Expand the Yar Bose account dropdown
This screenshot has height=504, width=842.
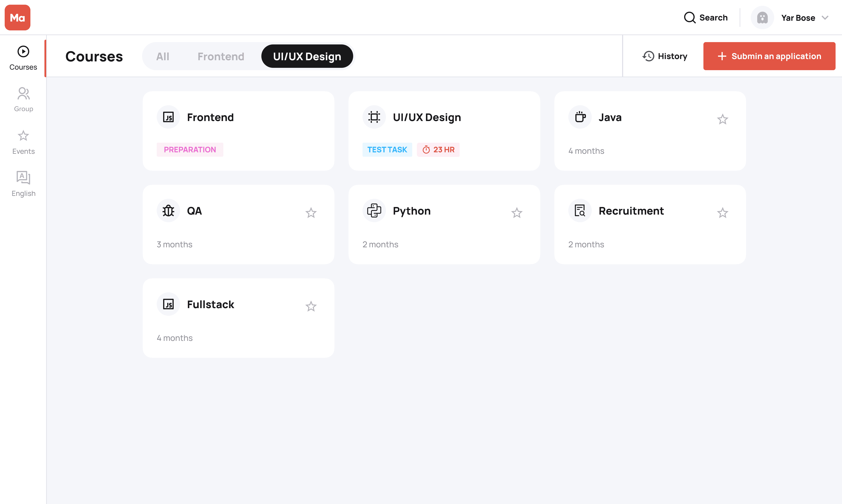(x=825, y=18)
